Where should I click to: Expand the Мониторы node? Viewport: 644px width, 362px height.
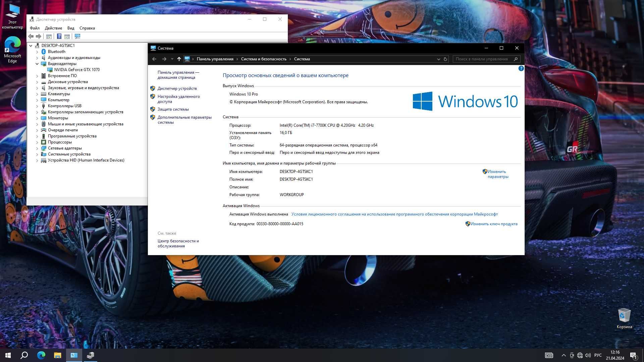37,118
